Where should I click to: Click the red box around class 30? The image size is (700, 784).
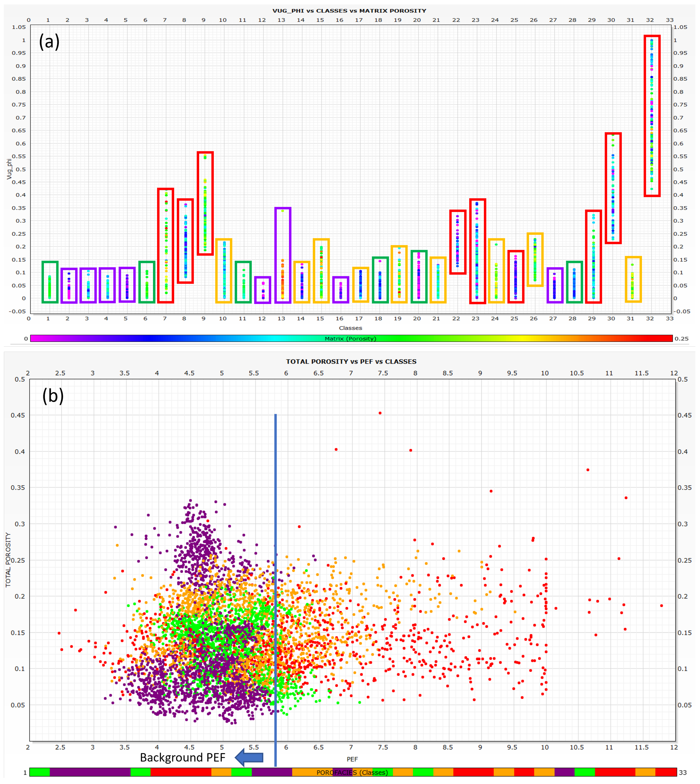click(613, 188)
